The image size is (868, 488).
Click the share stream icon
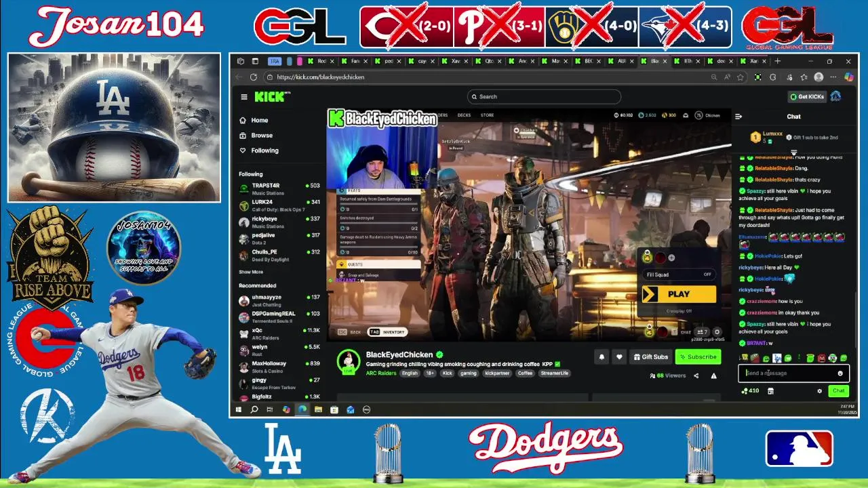tap(696, 375)
